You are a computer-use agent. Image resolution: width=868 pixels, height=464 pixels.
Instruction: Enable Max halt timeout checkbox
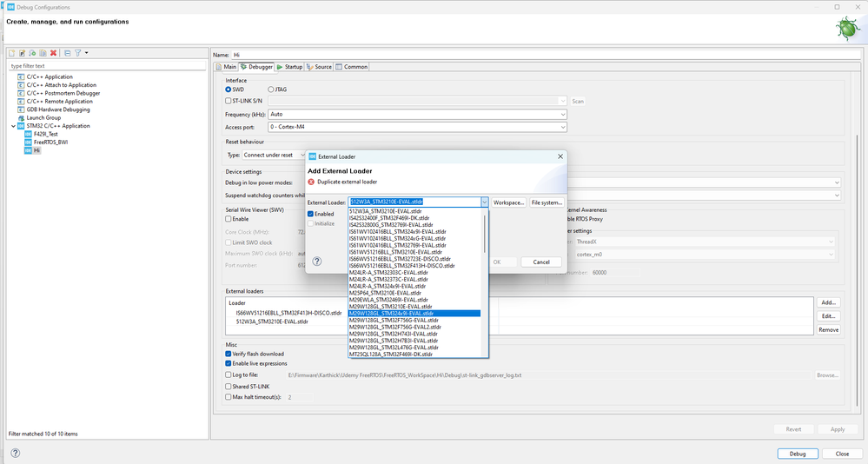(x=228, y=397)
